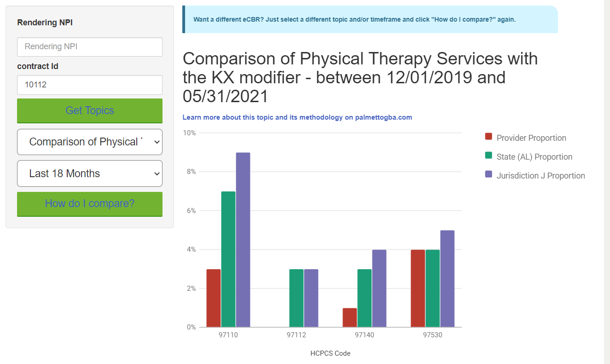Click the 97112 HCPCS axis label
The width and height of the screenshot is (610, 364).
tap(296, 335)
